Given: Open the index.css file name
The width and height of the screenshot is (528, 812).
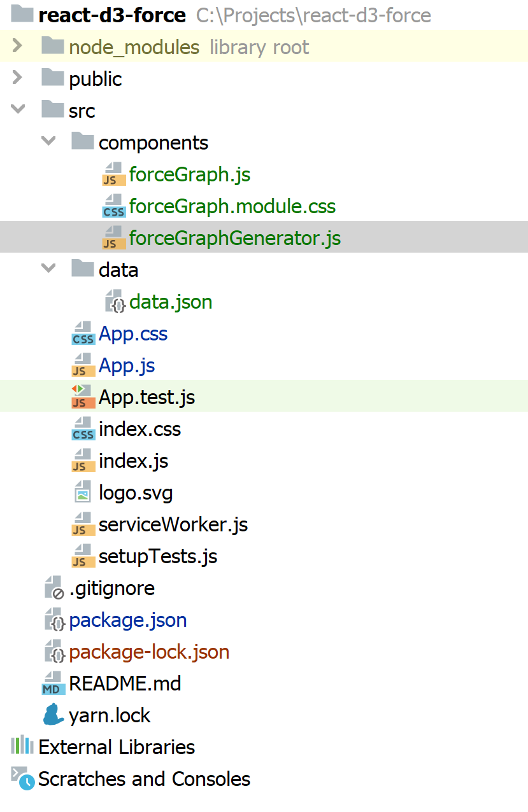Looking at the screenshot, I should [139, 429].
